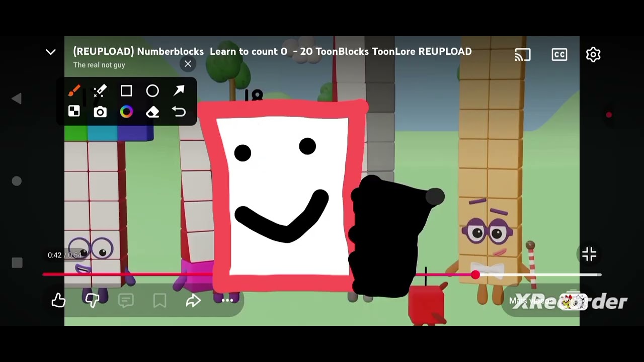Click the red progress bar scrubber
The image size is (644, 362).
point(475,275)
